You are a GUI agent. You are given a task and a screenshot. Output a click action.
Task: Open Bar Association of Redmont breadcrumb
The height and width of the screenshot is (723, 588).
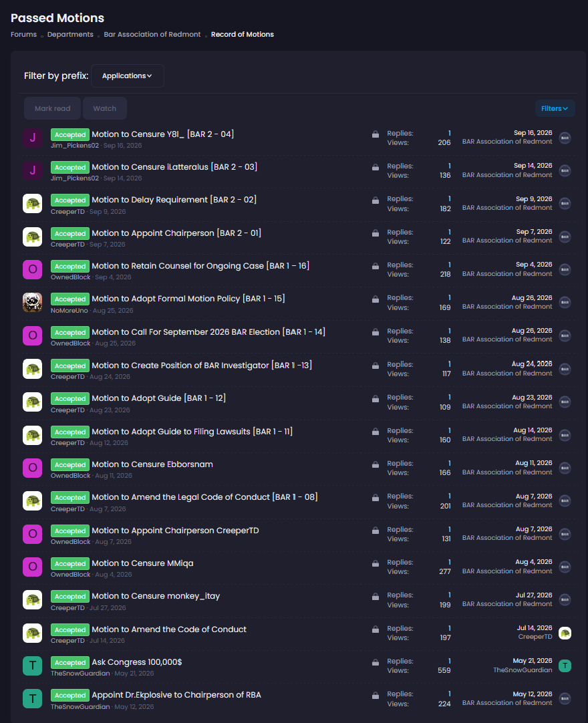(x=152, y=34)
